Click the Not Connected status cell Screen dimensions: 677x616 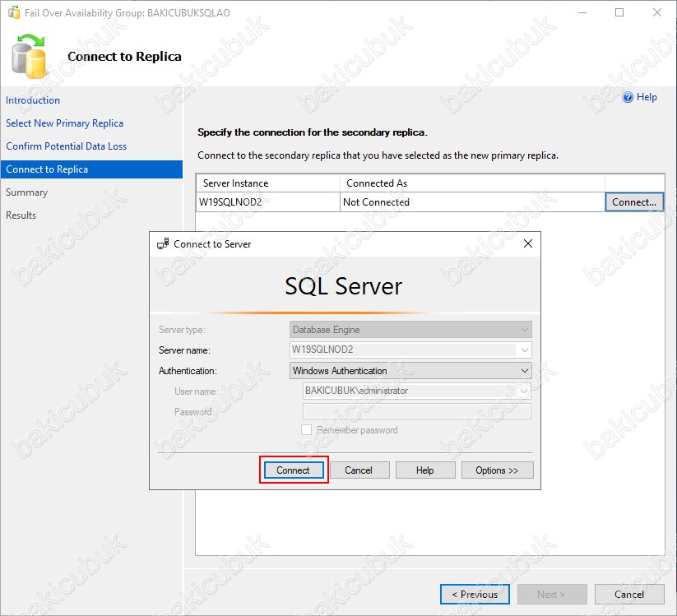click(472, 202)
